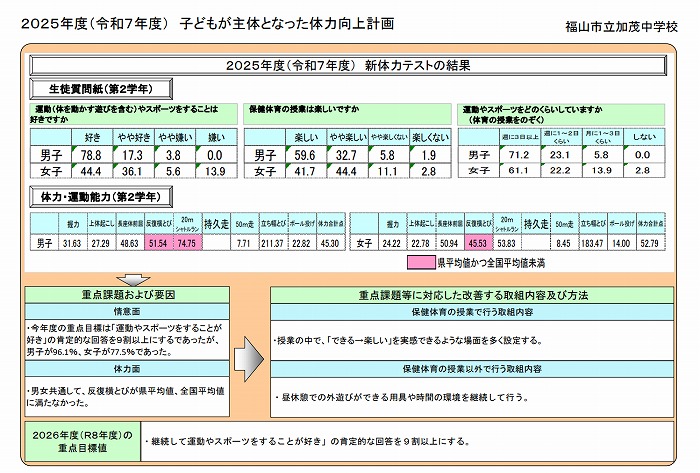This screenshot has height=473, width=700.
Task: Click the large right-pointing arrow between panels
Action: 246,352
